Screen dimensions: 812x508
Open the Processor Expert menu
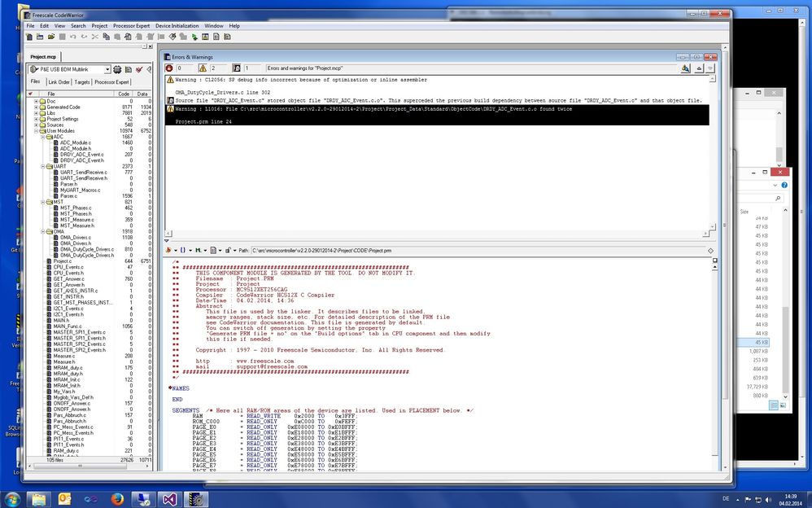click(x=131, y=26)
